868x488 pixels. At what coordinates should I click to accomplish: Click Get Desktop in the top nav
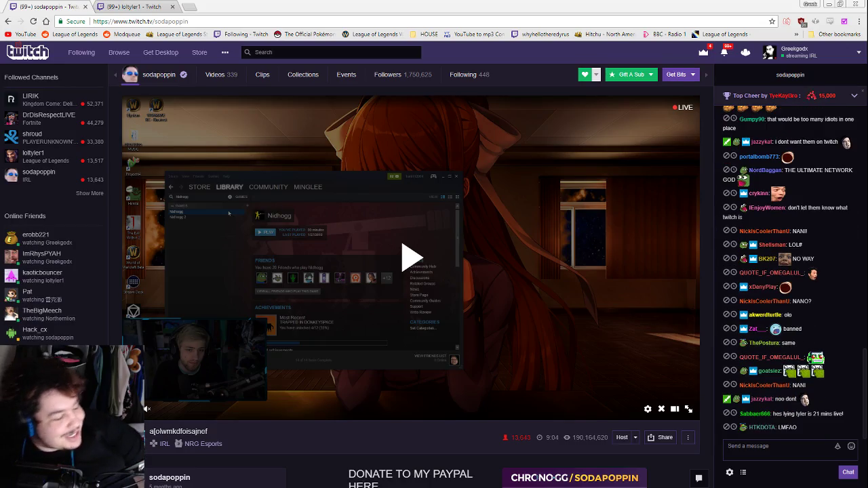coord(161,52)
